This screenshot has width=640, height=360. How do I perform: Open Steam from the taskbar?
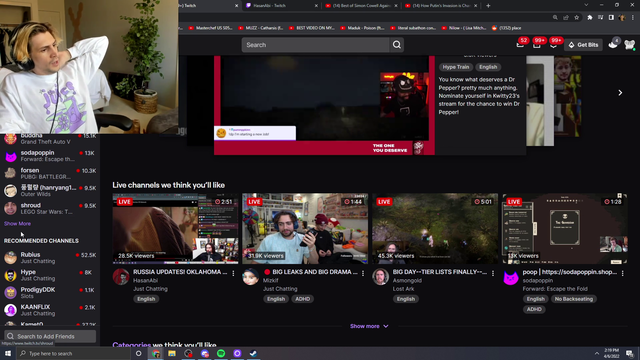pos(253,353)
